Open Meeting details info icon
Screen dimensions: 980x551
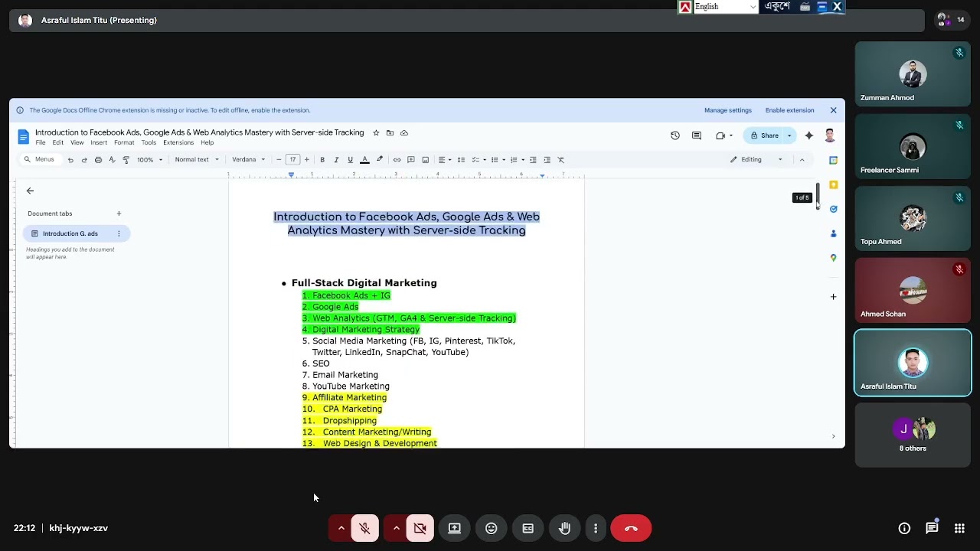pos(904,528)
